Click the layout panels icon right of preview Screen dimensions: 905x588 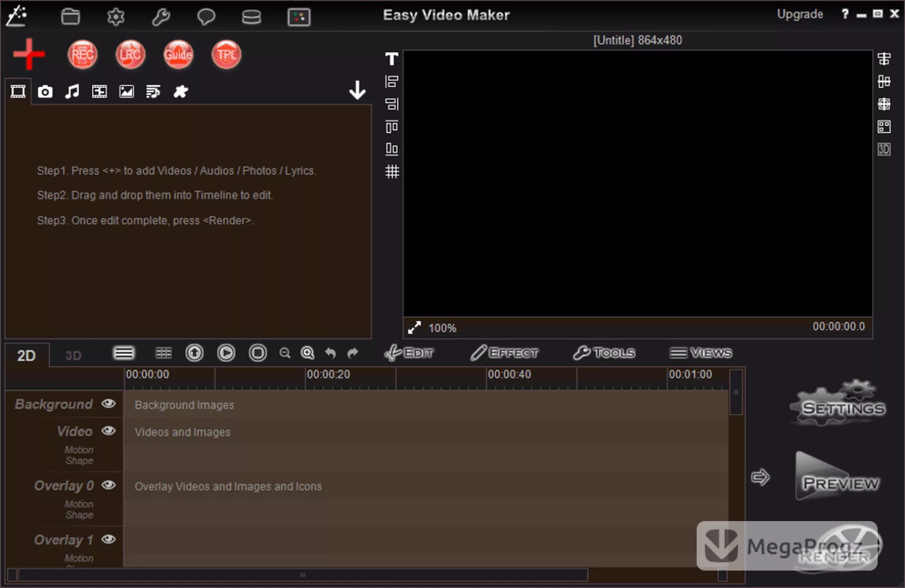884,127
